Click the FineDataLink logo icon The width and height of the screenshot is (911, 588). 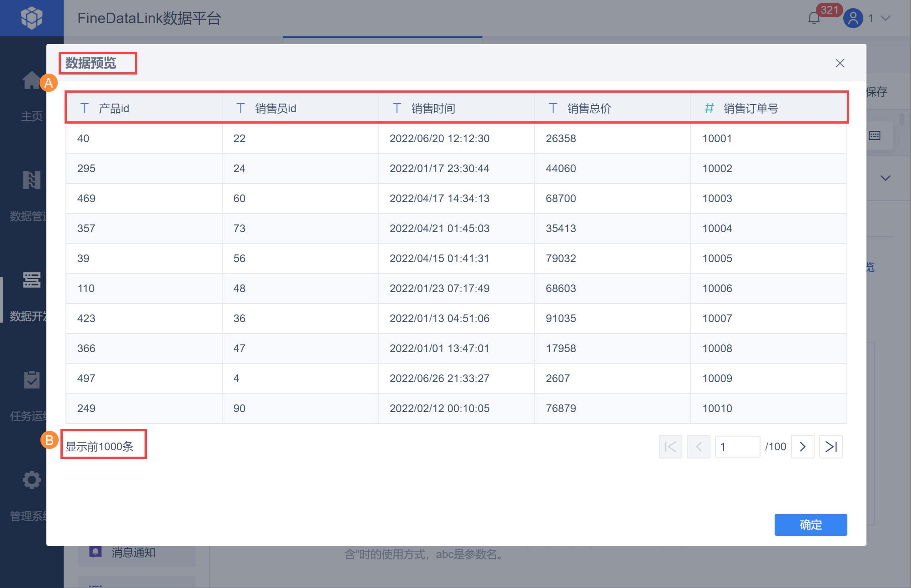pos(31,18)
